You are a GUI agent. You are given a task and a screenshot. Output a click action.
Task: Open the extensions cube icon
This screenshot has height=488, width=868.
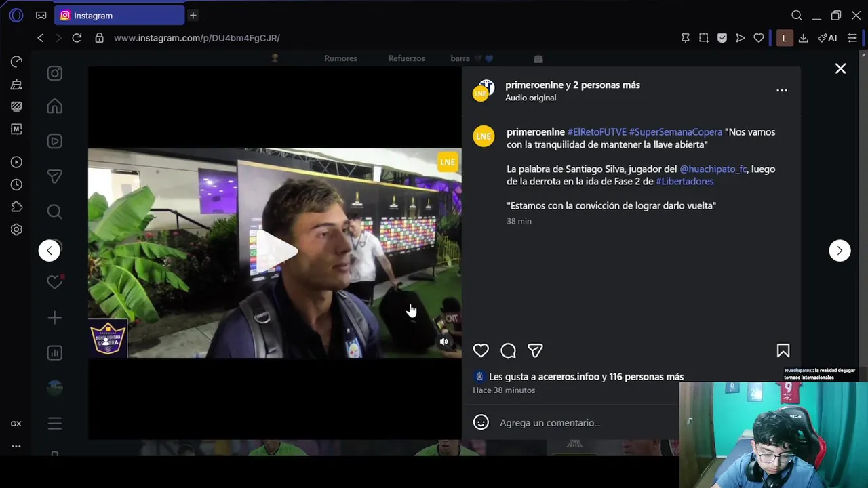tap(16, 207)
